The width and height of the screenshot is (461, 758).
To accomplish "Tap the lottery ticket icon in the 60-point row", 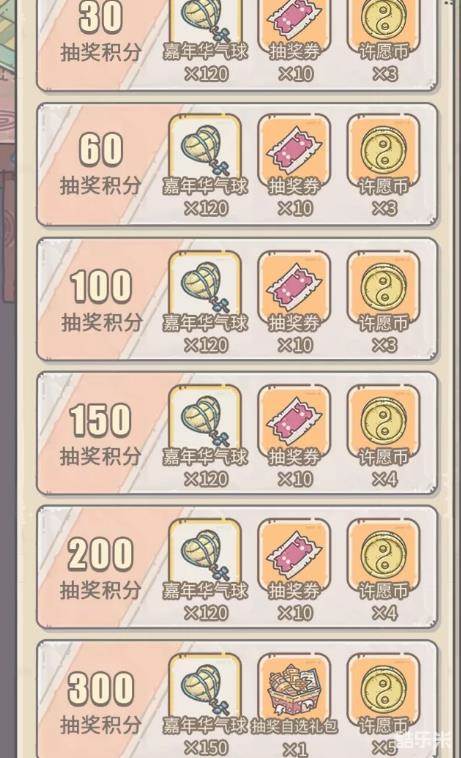I will (294, 150).
